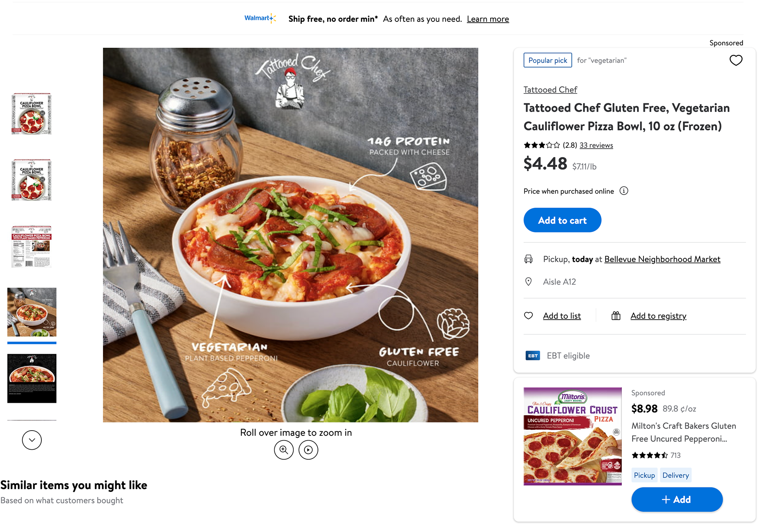Click the gift icon beside Add to registry
Screen dimensions: 764x532
[616, 316]
